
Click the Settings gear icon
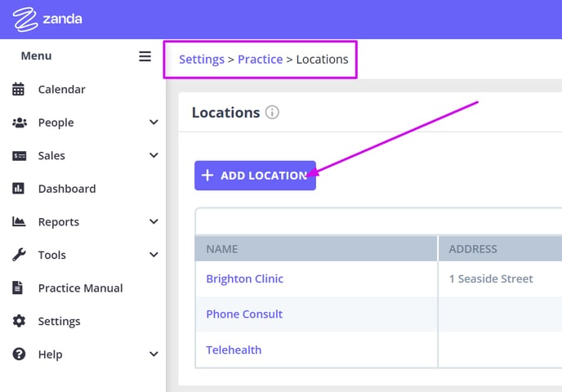pyautogui.click(x=19, y=321)
